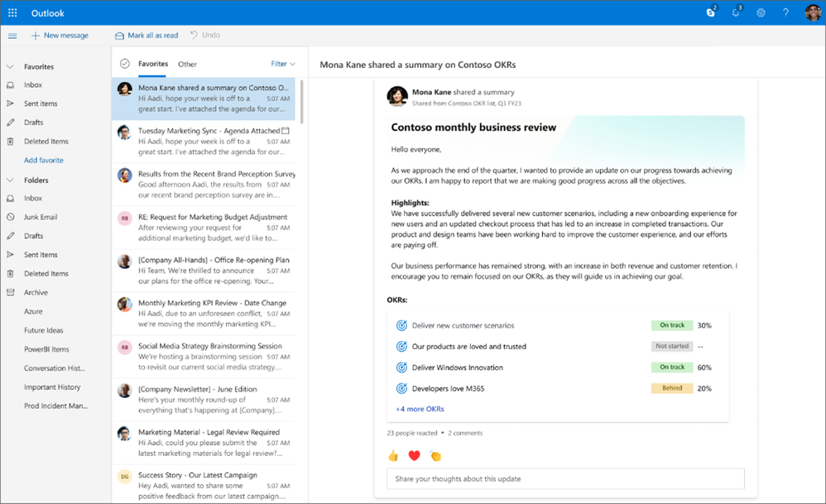Screen dimensions: 826x504
Task: Click Mona Kane's avatar in the summary card
Action: click(397, 96)
